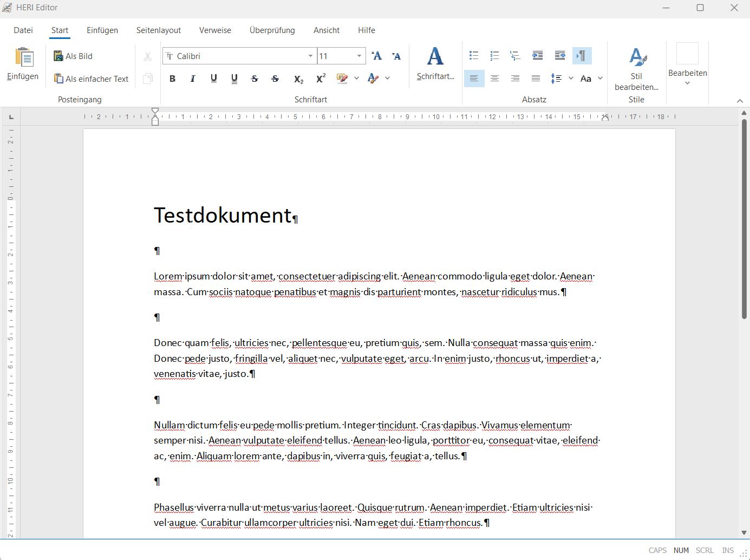Increase font size with the larger A icon
750x560 pixels.
(377, 56)
